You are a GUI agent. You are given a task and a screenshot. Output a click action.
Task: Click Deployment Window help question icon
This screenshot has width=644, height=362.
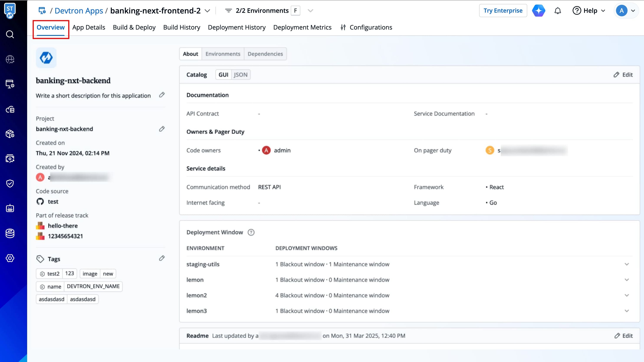pos(251,232)
